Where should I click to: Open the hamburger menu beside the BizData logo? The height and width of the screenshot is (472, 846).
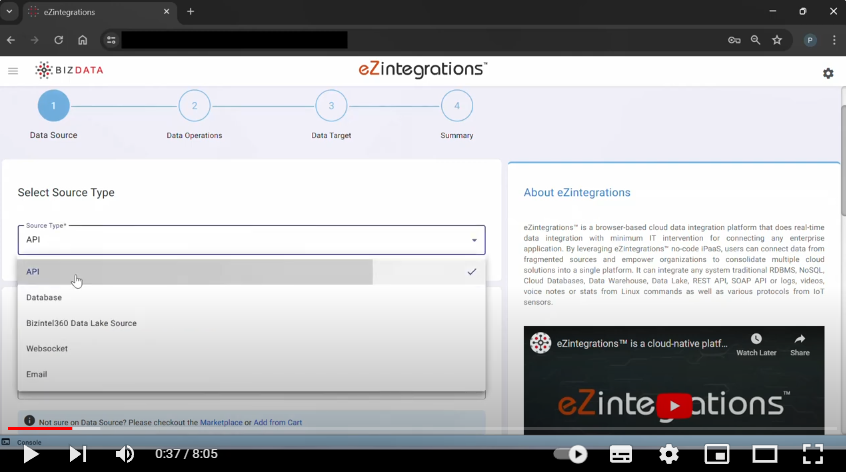[13, 71]
